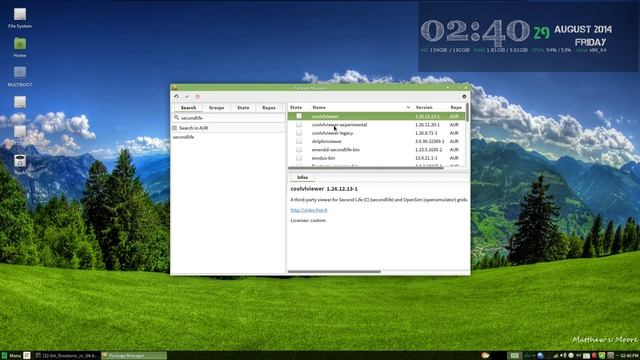Switch to the 32-bit firestorm taskbar window
This screenshot has width=640, height=360.
(x=67, y=356)
